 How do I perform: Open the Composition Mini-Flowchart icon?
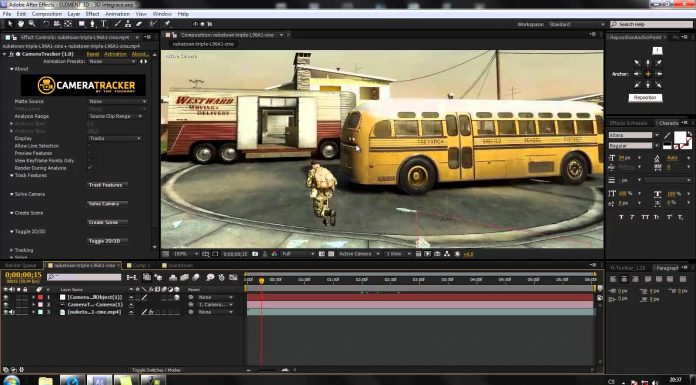tap(132, 277)
